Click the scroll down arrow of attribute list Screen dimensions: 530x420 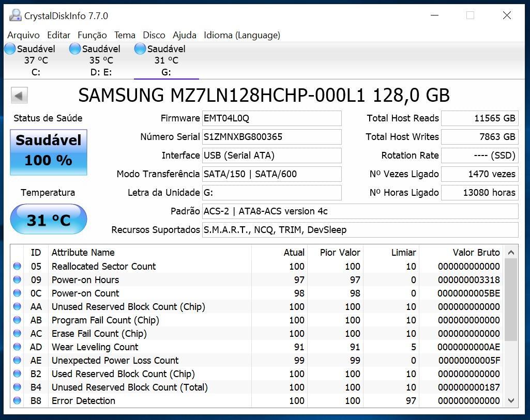pos(511,400)
